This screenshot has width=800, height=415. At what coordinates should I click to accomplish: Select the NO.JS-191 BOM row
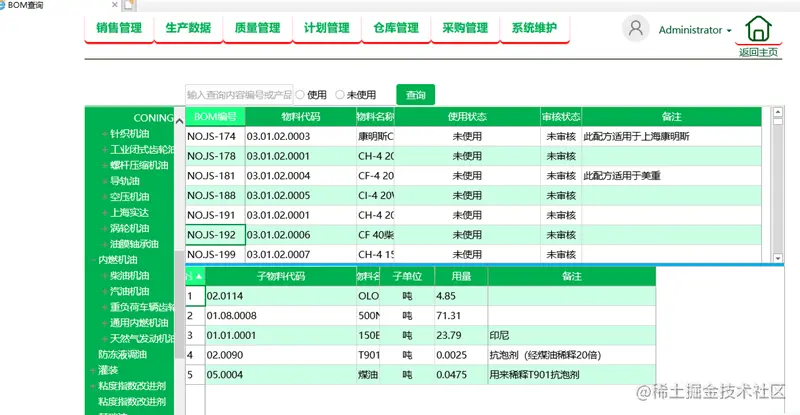click(x=473, y=215)
